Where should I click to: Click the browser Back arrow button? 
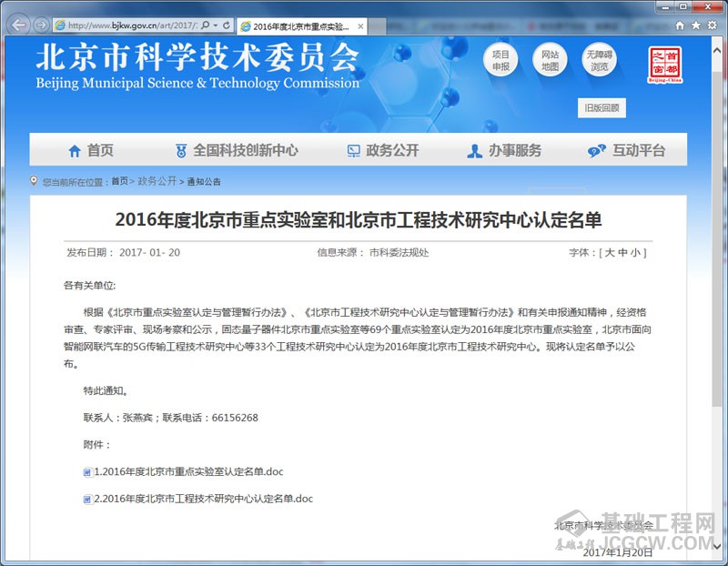[x=17, y=25]
